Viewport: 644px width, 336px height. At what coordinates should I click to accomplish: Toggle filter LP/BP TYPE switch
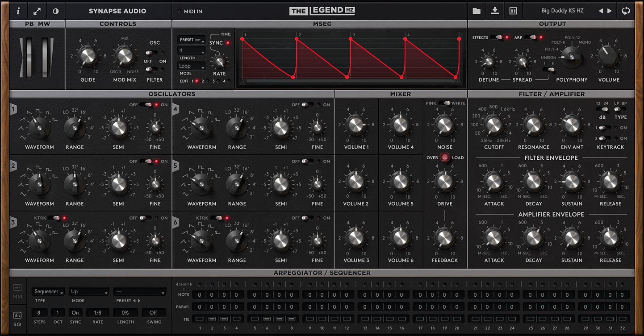coord(620,109)
